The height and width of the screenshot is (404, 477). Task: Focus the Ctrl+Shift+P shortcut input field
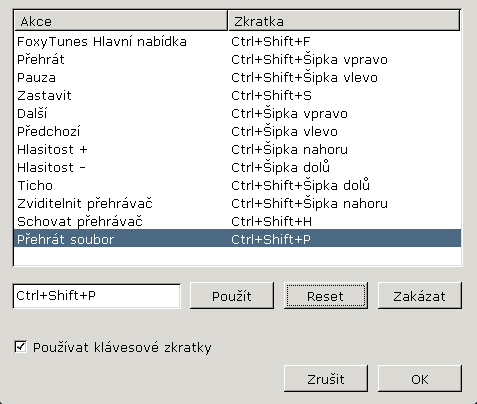[x=97, y=296]
